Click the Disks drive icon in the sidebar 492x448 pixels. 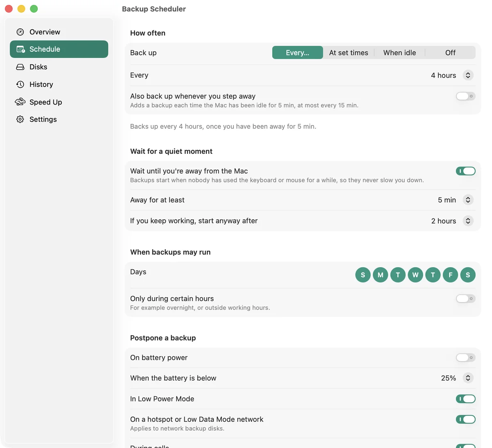20,67
